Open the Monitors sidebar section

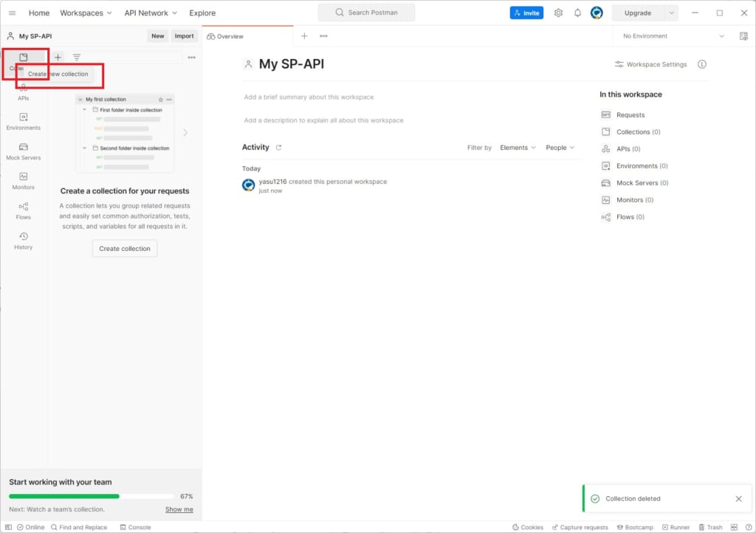pyautogui.click(x=23, y=181)
